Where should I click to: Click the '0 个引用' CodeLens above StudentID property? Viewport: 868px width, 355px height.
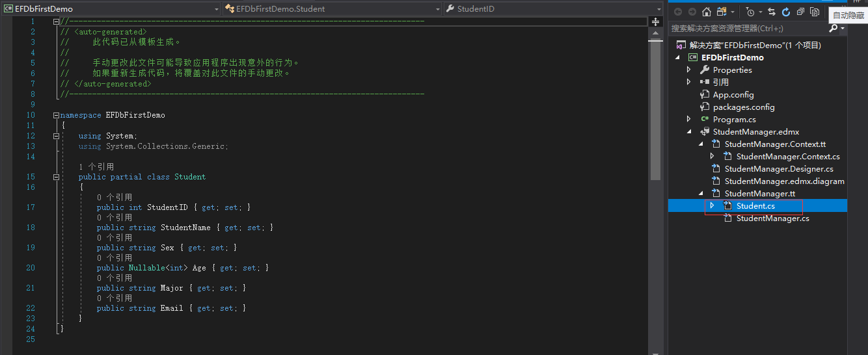[x=115, y=197]
